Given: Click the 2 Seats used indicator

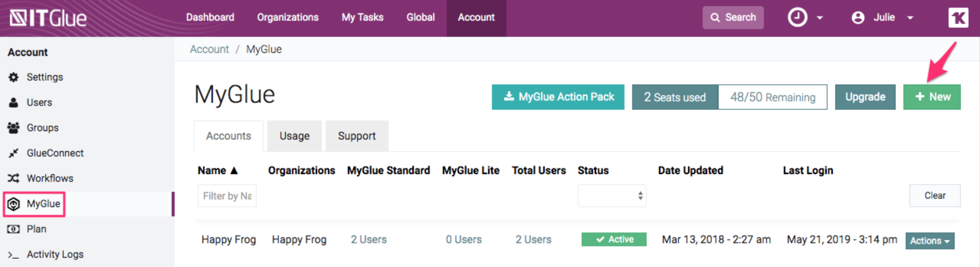Looking at the screenshot, I should [x=675, y=97].
